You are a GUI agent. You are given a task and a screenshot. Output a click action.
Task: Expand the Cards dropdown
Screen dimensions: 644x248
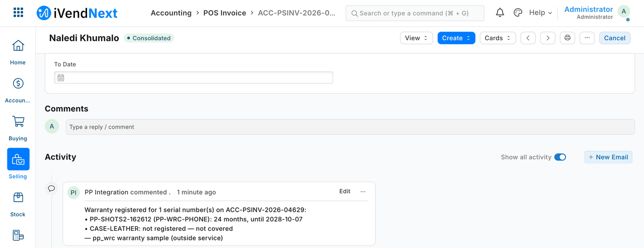[498, 38]
